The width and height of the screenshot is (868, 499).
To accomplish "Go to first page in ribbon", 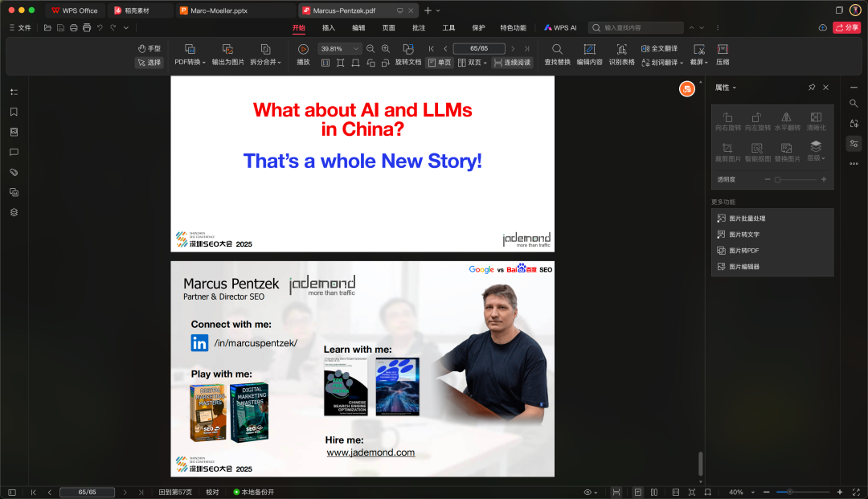I will [x=432, y=49].
